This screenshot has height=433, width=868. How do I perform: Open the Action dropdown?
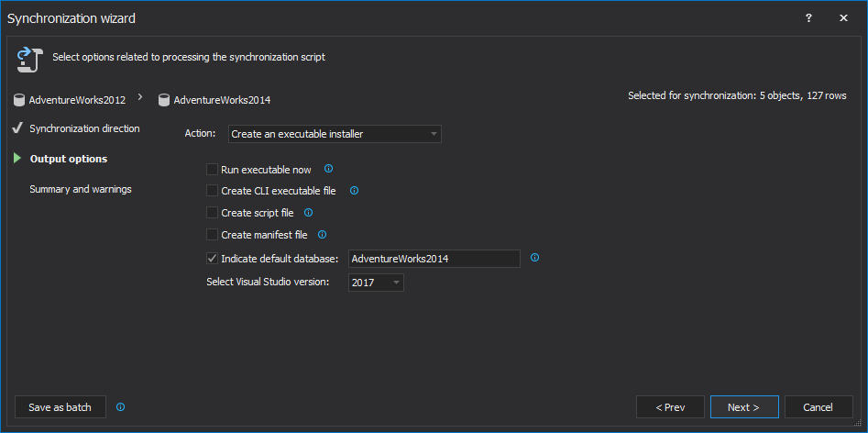(x=335, y=134)
